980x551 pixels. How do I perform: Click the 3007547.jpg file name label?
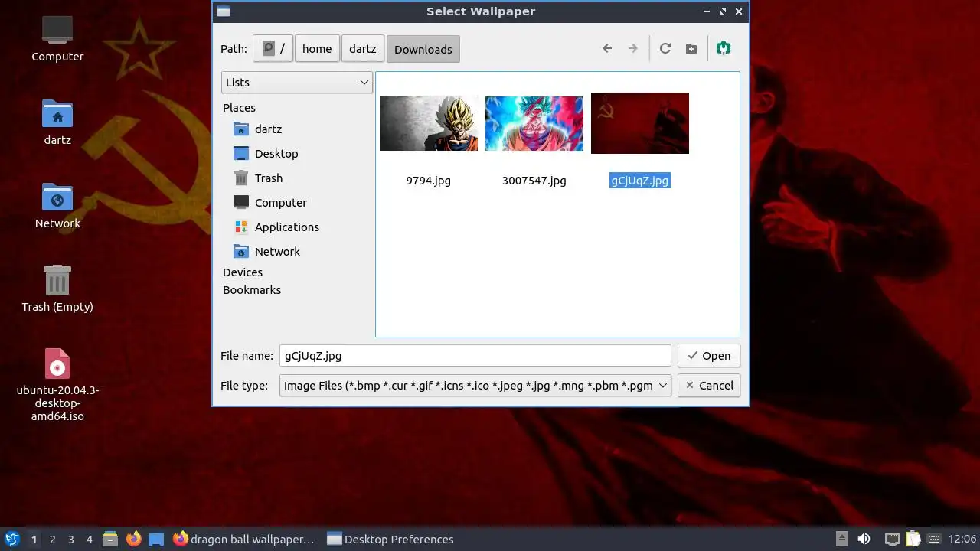tap(534, 181)
